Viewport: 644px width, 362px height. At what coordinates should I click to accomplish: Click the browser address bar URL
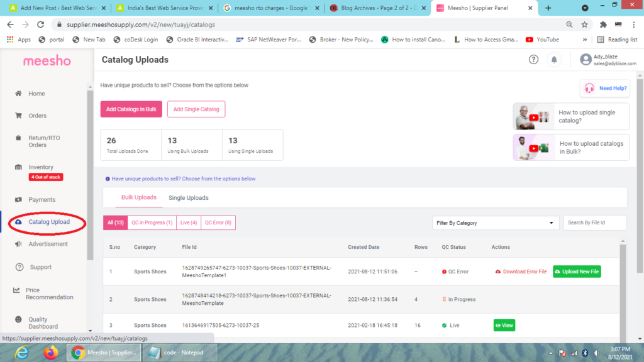[141, 25]
